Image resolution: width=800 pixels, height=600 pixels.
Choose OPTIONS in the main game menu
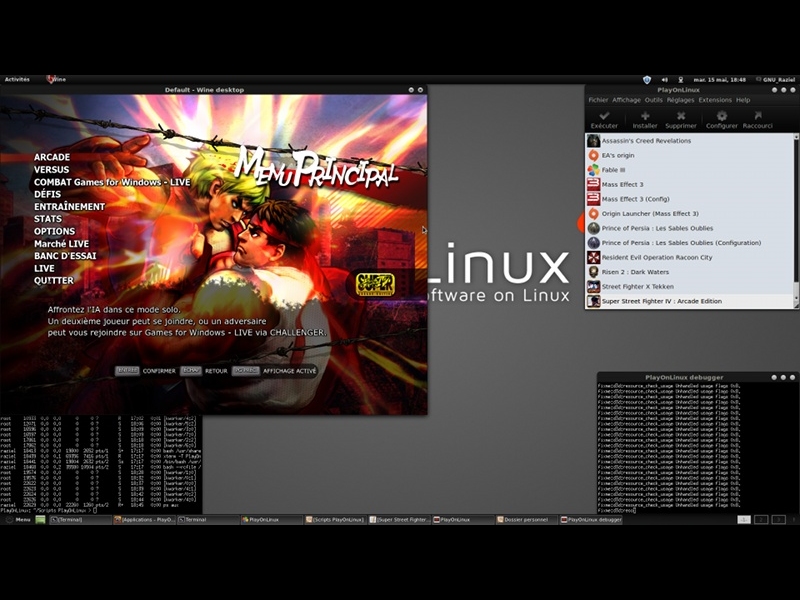click(54, 231)
